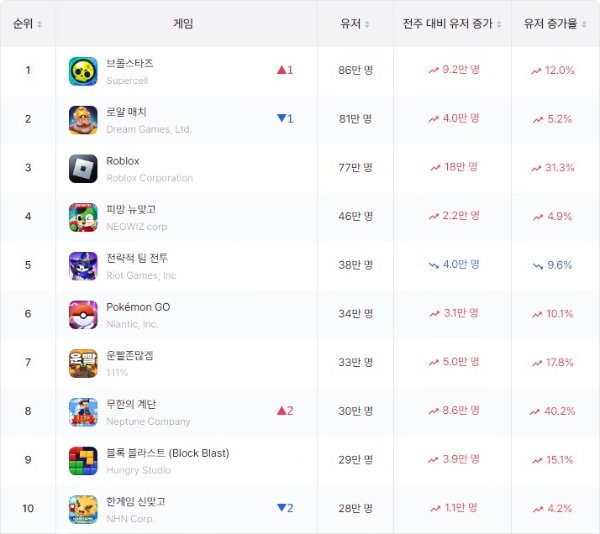Screen dimensions: 600x534
Task: Click the Niantic, Inc. developer name
Action: click(x=132, y=324)
